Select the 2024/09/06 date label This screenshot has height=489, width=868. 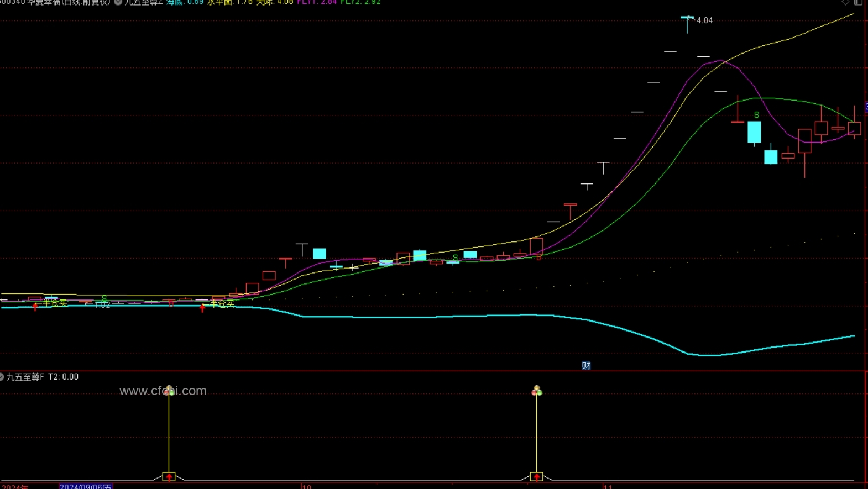pos(86,486)
